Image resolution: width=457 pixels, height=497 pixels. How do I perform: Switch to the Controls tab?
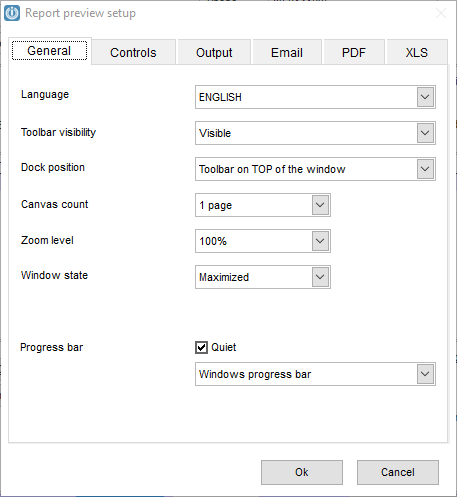pyautogui.click(x=133, y=52)
